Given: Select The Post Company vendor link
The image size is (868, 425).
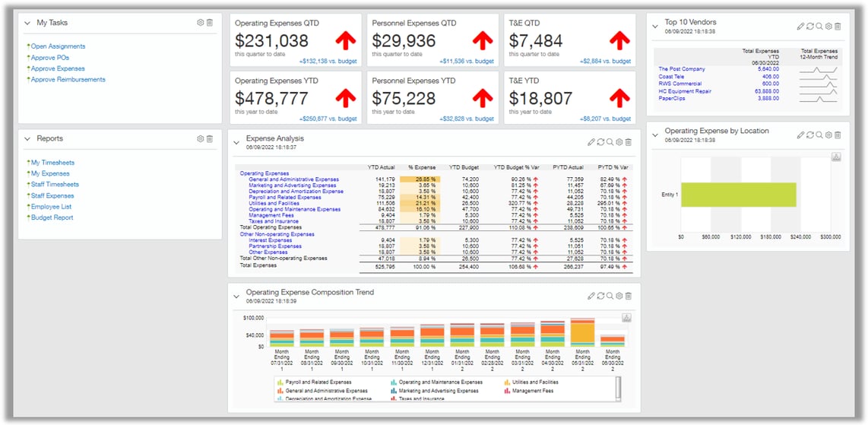Looking at the screenshot, I should [682, 69].
